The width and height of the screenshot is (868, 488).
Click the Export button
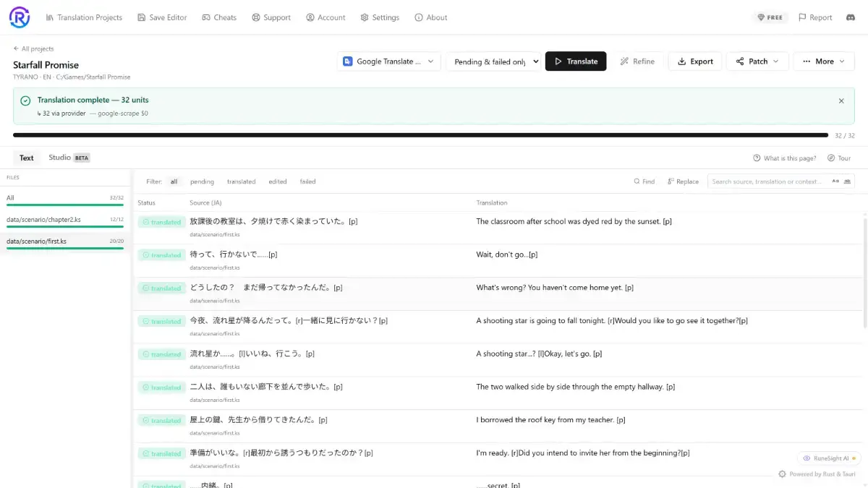(x=695, y=61)
